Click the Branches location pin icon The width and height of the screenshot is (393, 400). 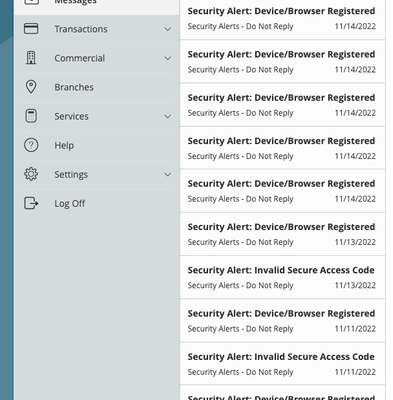click(31, 87)
